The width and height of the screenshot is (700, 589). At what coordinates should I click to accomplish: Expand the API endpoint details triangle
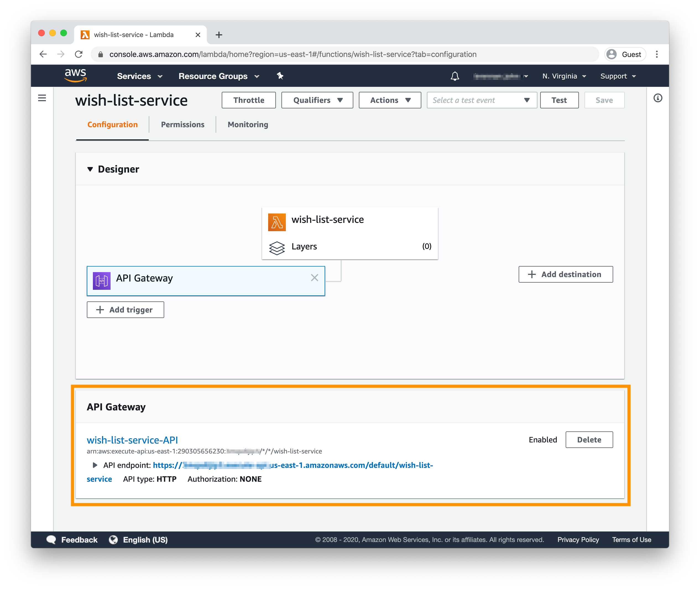pyautogui.click(x=95, y=465)
